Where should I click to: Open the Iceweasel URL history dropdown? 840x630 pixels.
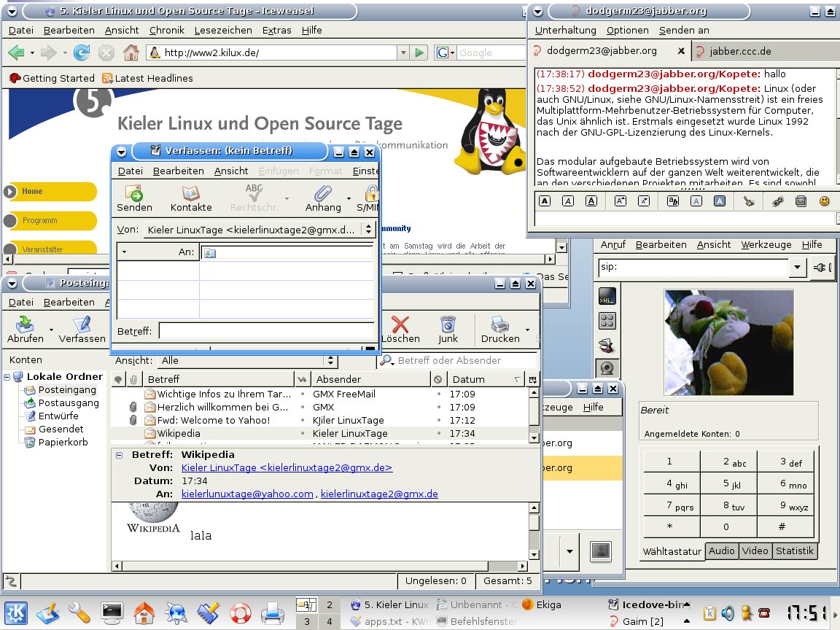pyautogui.click(x=403, y=52)
